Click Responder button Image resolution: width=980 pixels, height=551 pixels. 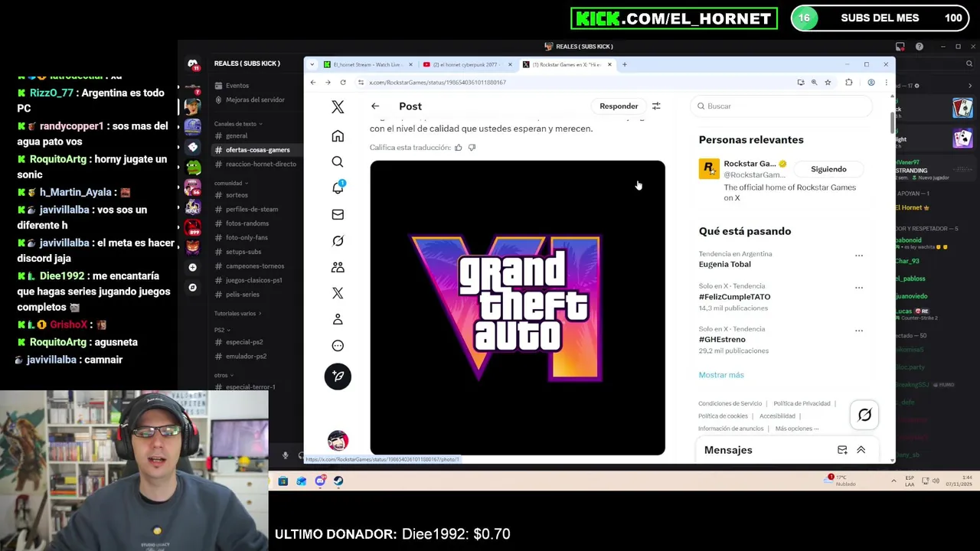(619, 106)
